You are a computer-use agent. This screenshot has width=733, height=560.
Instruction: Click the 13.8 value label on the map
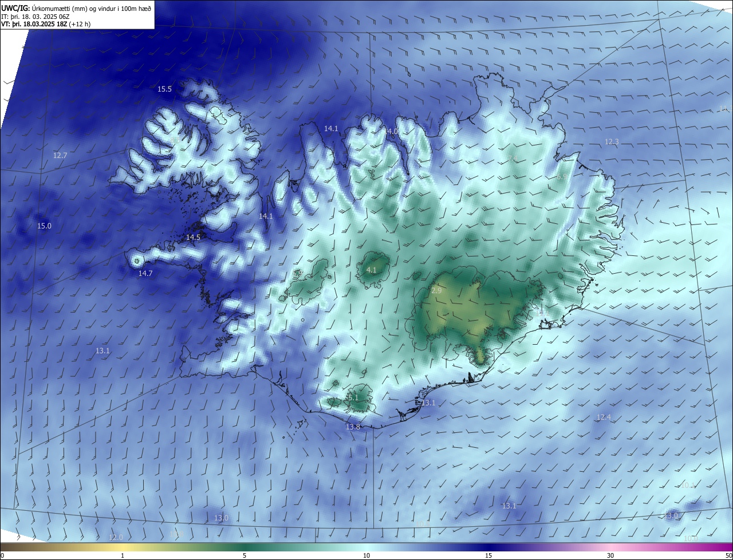coord(353,427)
